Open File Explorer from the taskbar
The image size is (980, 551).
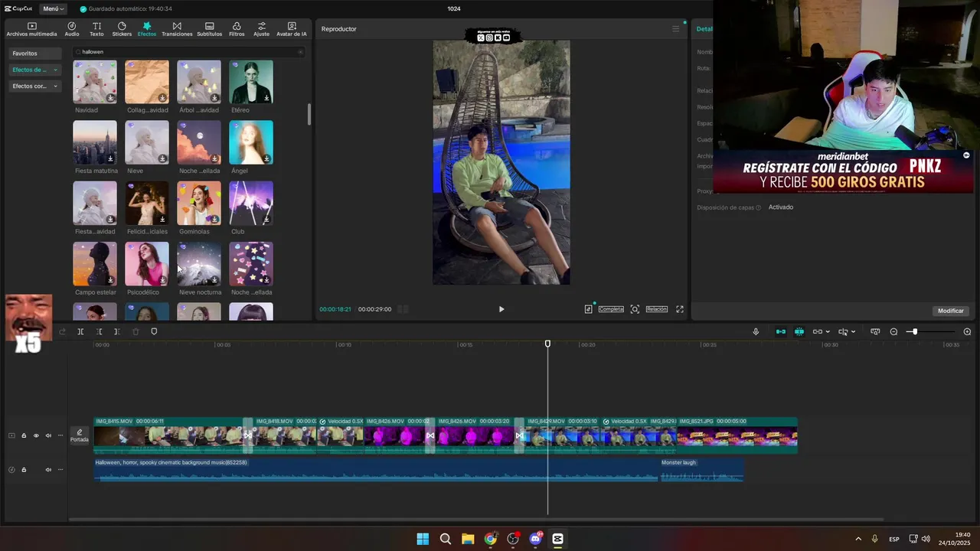click(x=468, y=539)
